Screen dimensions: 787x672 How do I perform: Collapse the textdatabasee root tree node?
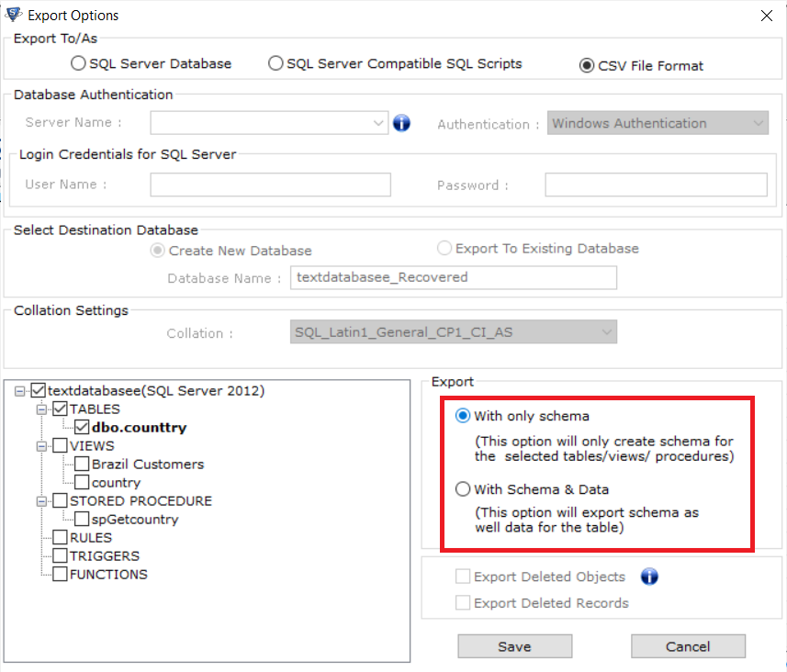point(19,391)
